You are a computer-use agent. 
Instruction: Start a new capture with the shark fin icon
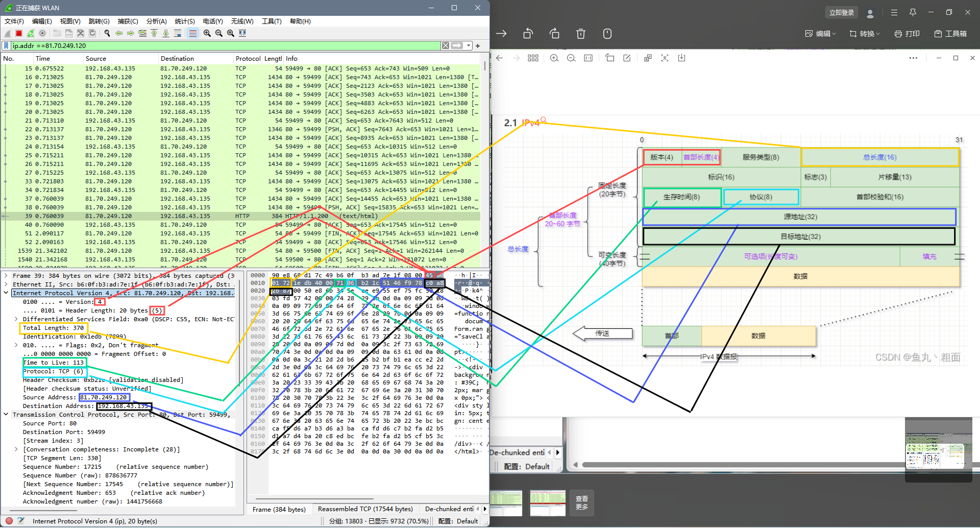pos(8,33)
